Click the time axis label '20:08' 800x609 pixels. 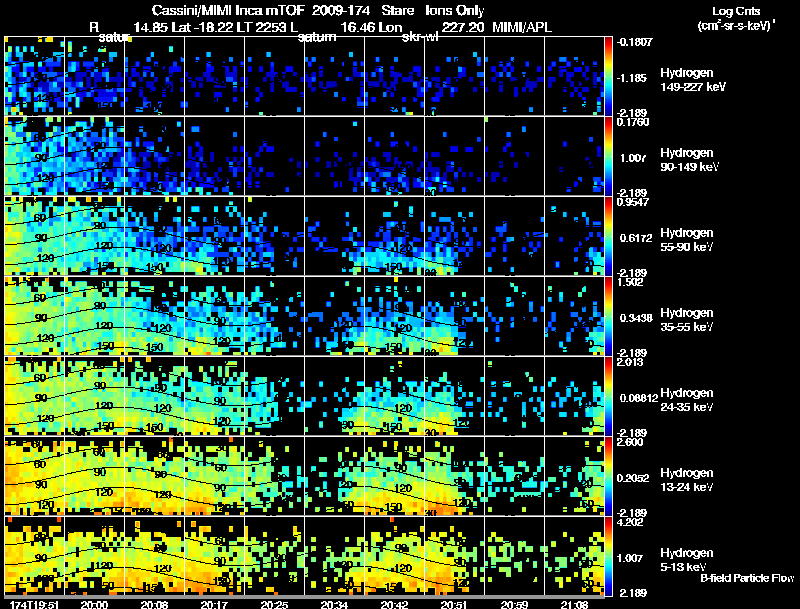pos(155,604)
